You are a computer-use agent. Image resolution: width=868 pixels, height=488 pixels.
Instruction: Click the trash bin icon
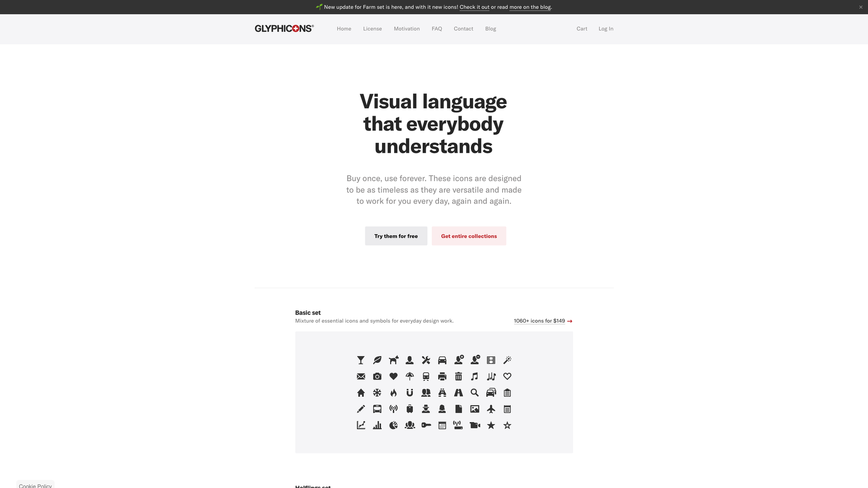coord(458,376)
